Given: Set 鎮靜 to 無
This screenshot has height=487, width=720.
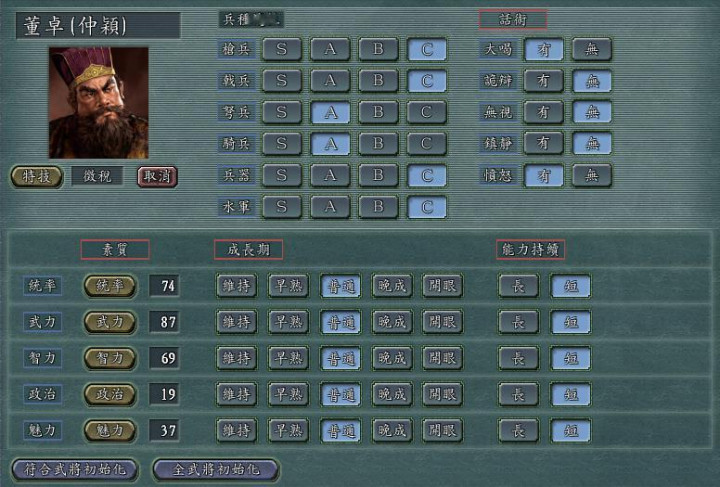Looking at the screenshot, I should coord(592,144).
